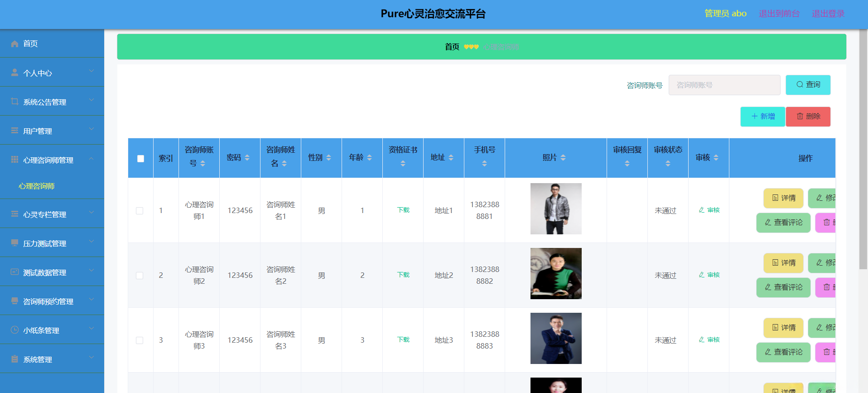Click the list icon beside 用户管理
Screen dimensions: 868x393
pyautogui.click(x=14, y=131)
